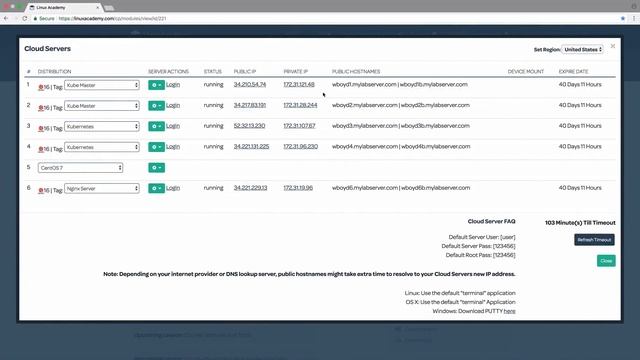Screen dimensions: 640x360
Task: Click hostname wboyd6.mylabserver.com text
Action: coord(365,188)
